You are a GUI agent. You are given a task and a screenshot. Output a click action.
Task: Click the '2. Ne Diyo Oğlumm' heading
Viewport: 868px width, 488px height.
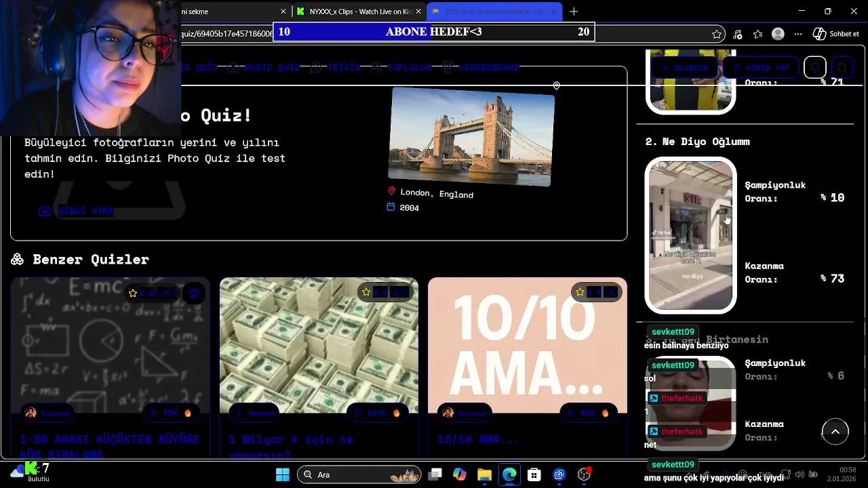(x=697, y=142)
